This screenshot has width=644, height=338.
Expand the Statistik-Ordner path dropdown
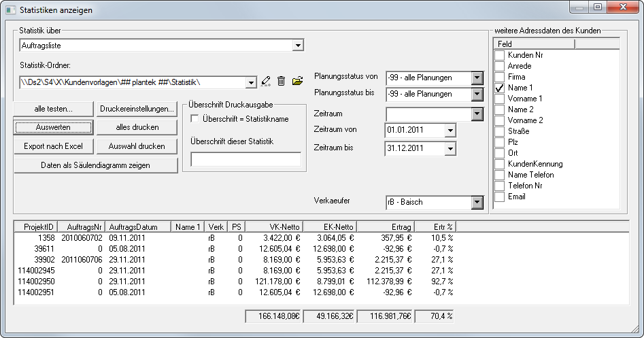[251, 82]
